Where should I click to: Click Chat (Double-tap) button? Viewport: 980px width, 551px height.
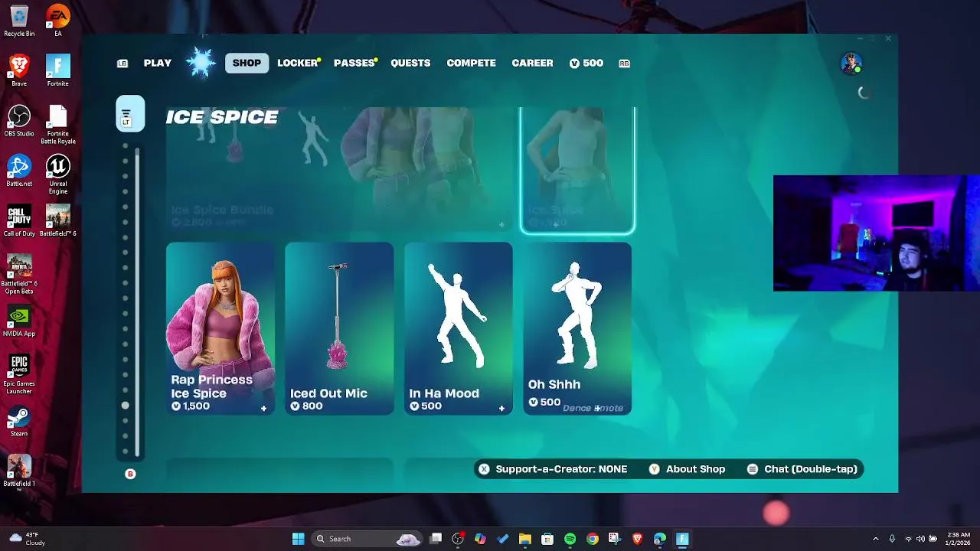click(x=802, y=469)
